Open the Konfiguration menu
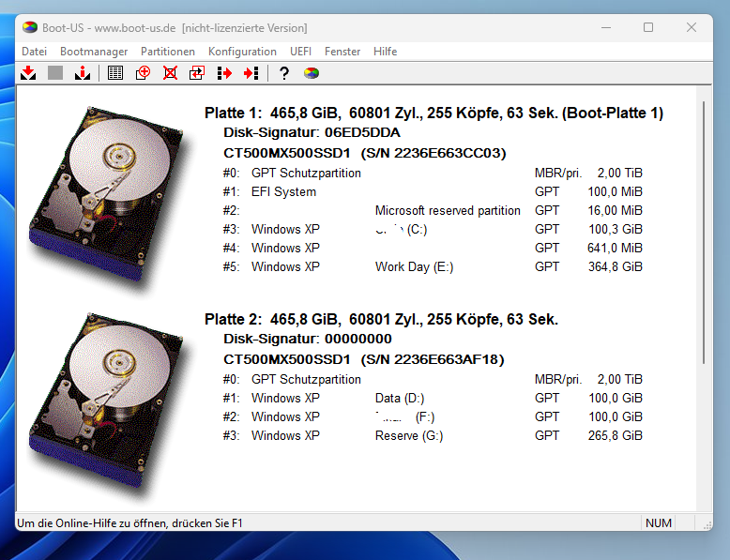Screen dimensions: 730x560 (243, 52)
